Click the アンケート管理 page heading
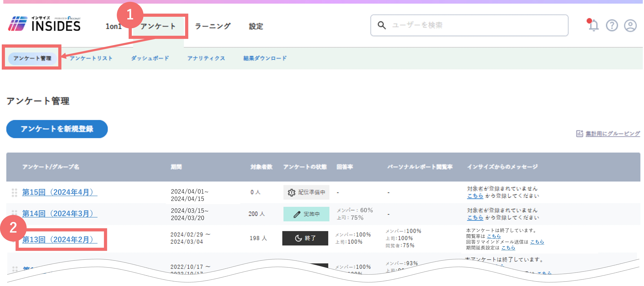Image resolution: width=644 pixels, height=286 pixels. (x=38, y=101)
